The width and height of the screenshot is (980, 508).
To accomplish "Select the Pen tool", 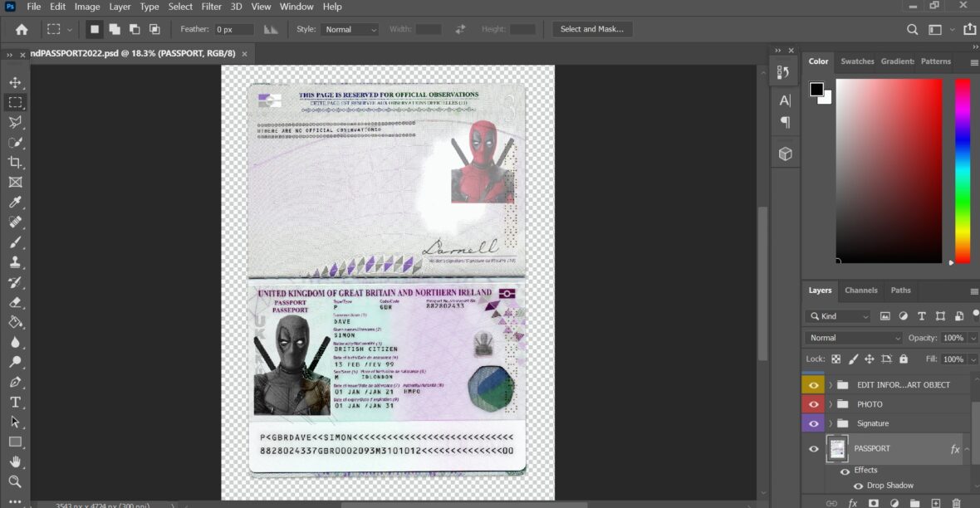I will [x=15, y=382].
